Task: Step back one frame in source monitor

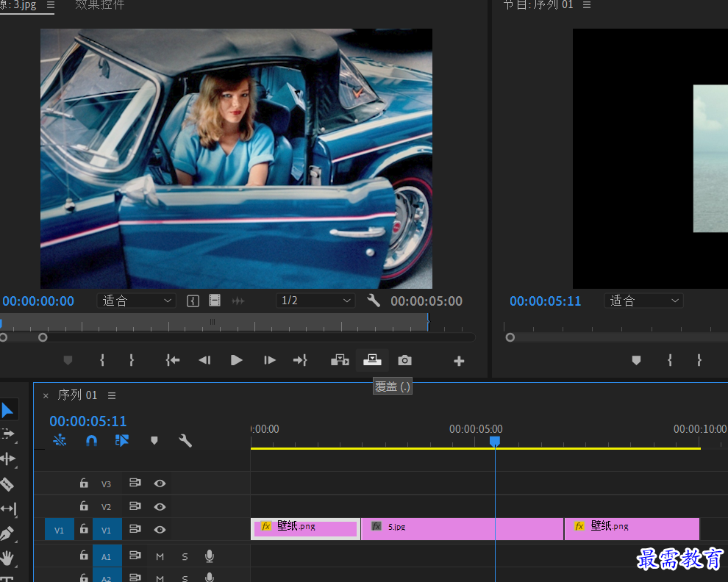Action: (204, 360)
